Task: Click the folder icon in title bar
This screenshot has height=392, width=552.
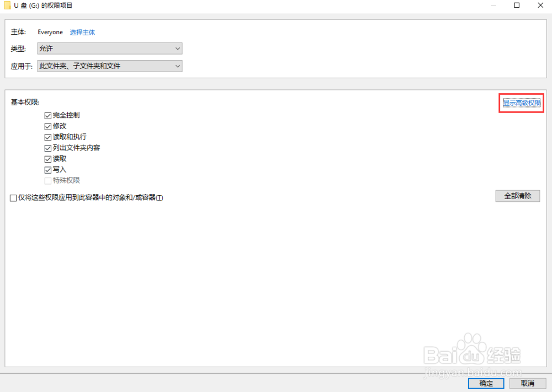Action: [x=7, y=6]
